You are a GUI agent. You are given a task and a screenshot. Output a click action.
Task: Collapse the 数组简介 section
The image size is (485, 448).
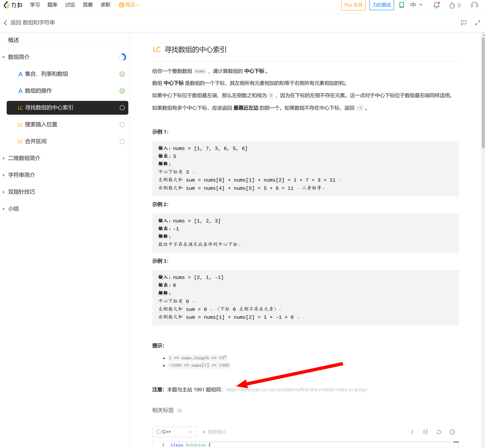pyautogui.click(x=4, y=57)
